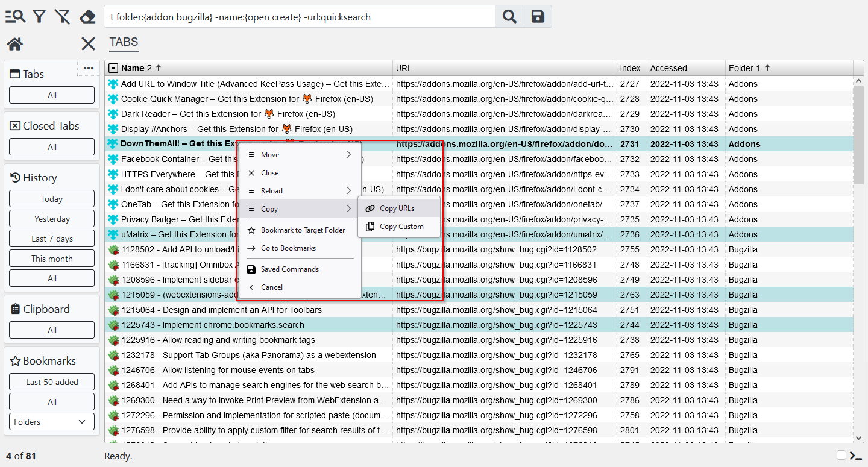Show Yesterday's history
The width and height of the screenshot is (868, 467).
pyautogui.click(x=52, y=219)
